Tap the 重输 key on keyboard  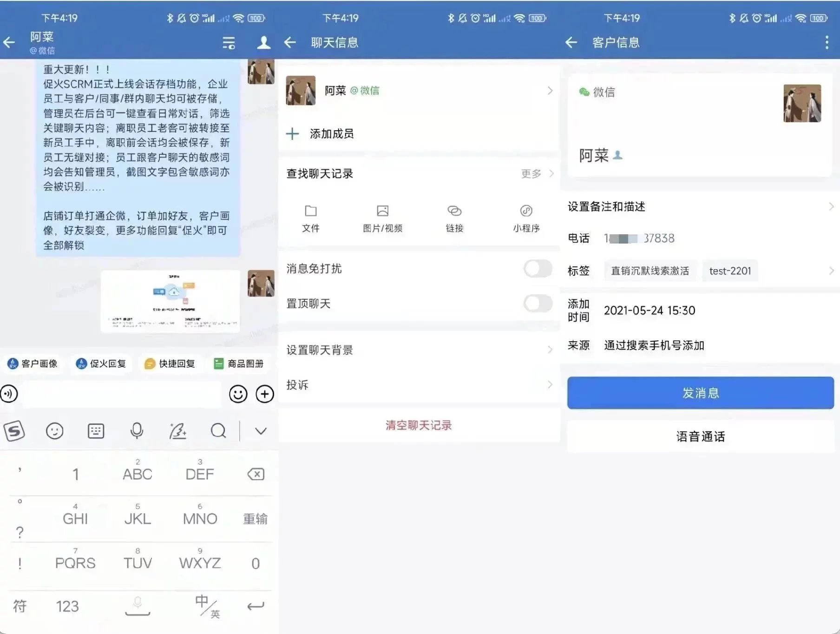[x=256, y=519]
